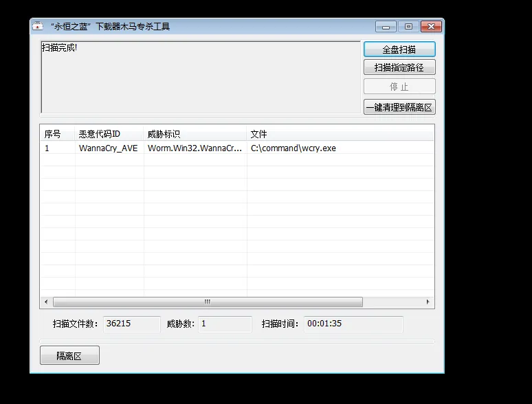This screenshot has width=532, height=404.
Task: Select the C:\command\wcry.exe file path
Action: coord(293,148)
